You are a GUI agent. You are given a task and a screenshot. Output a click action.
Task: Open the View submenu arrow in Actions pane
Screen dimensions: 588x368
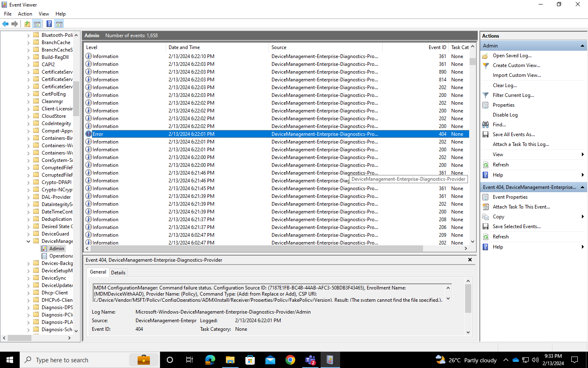tap(582, 154)
